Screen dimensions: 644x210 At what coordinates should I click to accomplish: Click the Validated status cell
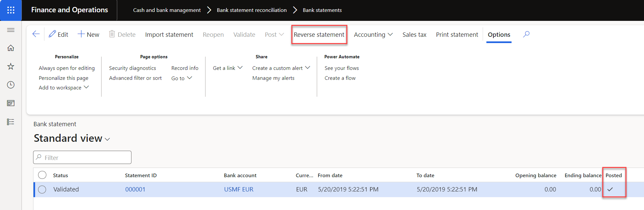click(x=66, y=189)
